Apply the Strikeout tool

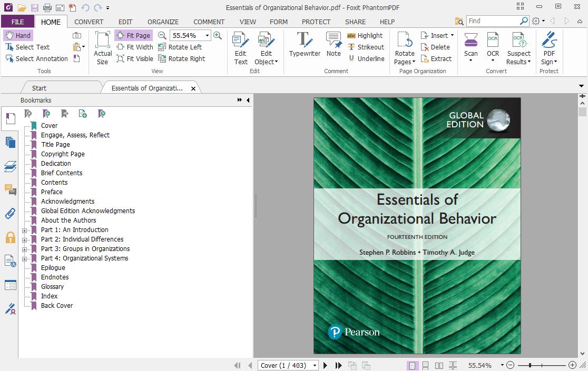click(366, 47)
